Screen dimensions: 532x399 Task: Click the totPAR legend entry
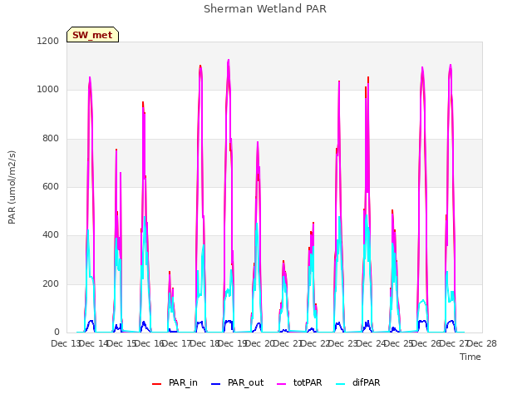pos(299,382)
